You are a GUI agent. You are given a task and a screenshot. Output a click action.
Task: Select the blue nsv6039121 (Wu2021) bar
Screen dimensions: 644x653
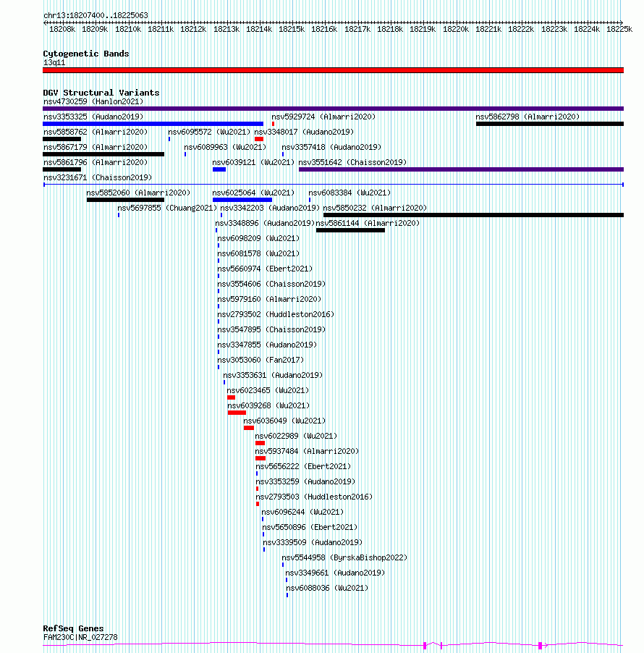click(x=219, y=169)
